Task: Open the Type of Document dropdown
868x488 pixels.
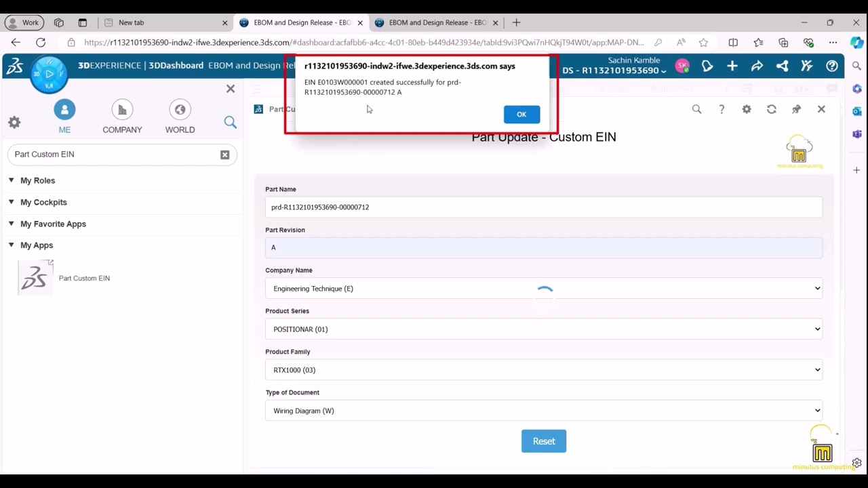Action: pyautogui.click(x=544, y=410)
